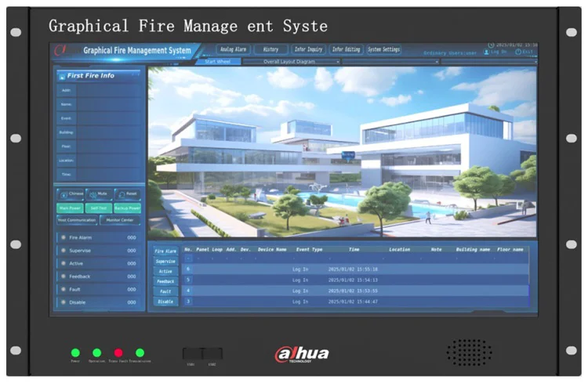Click the Time column header
Screen dimensions: 588x383
(x=354, y=250)
